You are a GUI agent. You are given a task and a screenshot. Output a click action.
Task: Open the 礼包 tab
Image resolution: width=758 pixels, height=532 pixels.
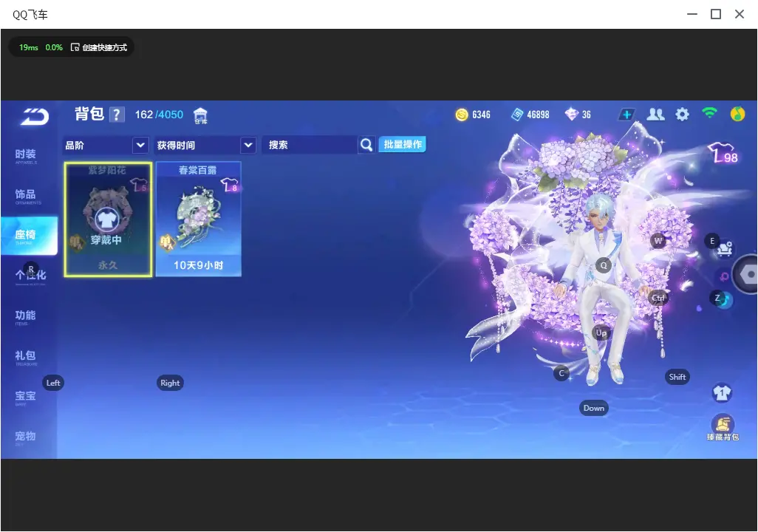26,357
